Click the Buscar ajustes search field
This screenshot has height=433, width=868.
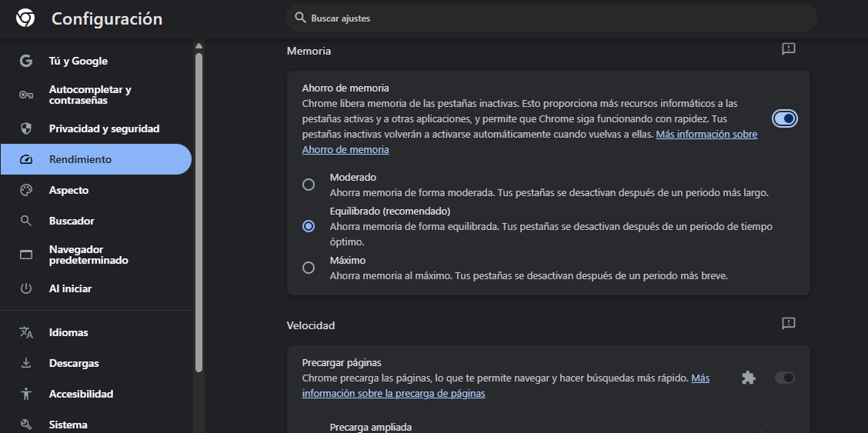[x=552, y=18]
